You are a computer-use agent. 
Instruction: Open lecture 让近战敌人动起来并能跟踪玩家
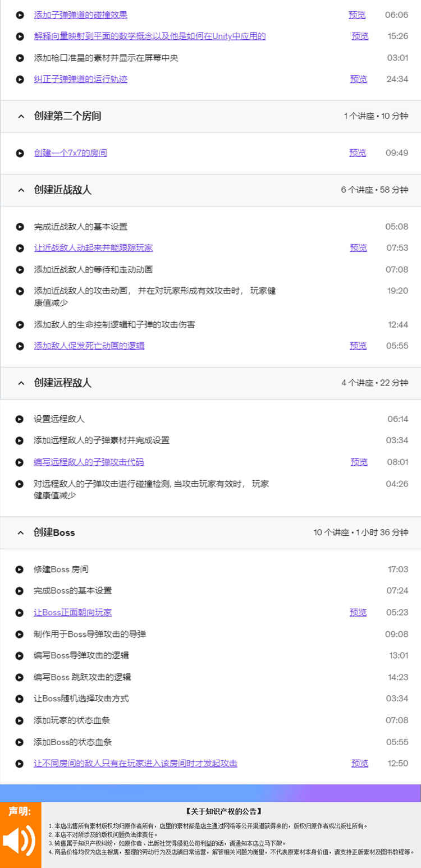(x=93, y=247)
